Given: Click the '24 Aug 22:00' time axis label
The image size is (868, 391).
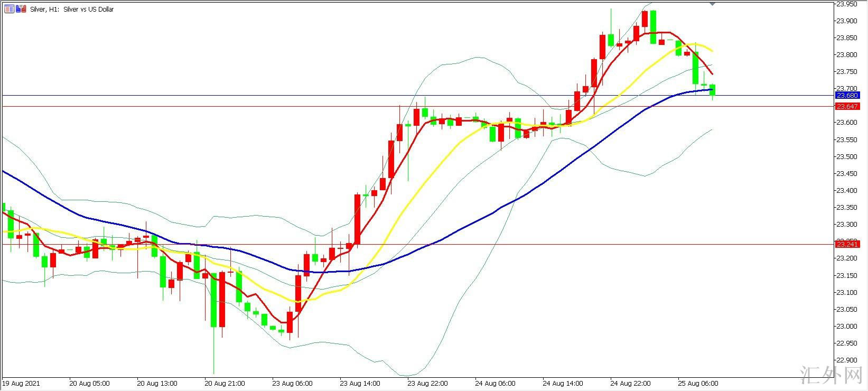Looking at the screenshot, I should coord(629,383).
